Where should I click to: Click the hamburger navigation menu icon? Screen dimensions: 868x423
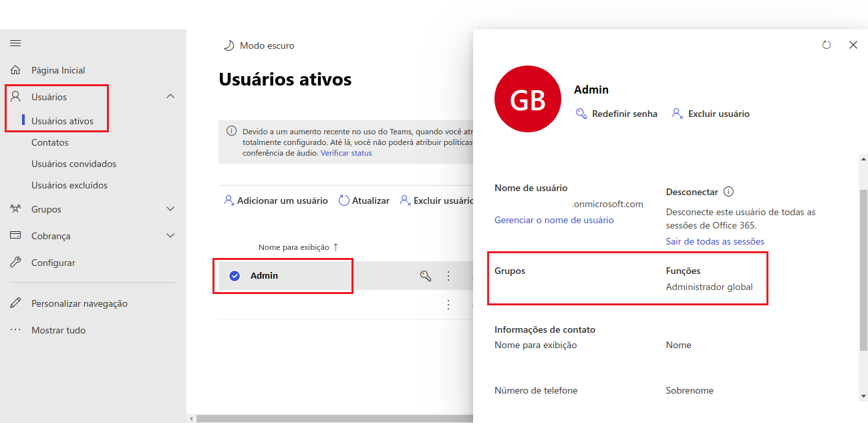tap(15, 43)
